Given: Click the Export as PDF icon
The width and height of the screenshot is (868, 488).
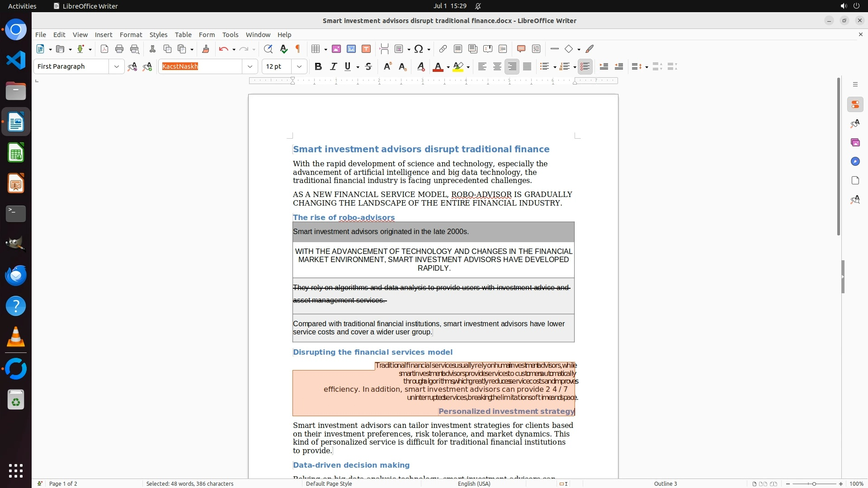Looking at the screenshot, I should [x=104, y=49].
